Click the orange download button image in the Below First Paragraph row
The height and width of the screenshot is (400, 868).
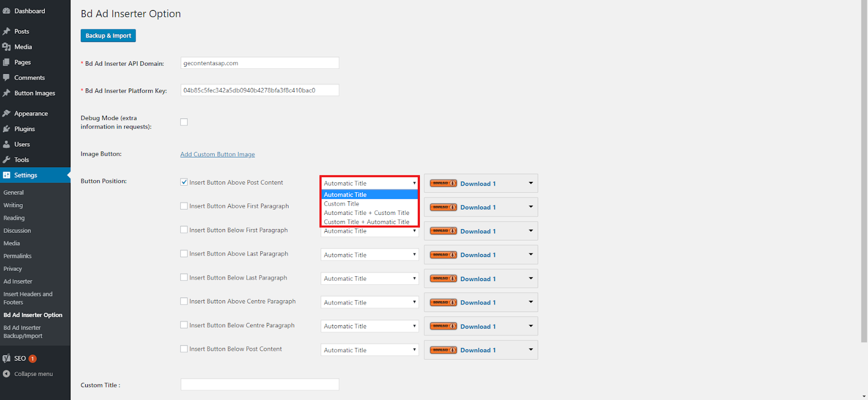click(x=444, y=231)
